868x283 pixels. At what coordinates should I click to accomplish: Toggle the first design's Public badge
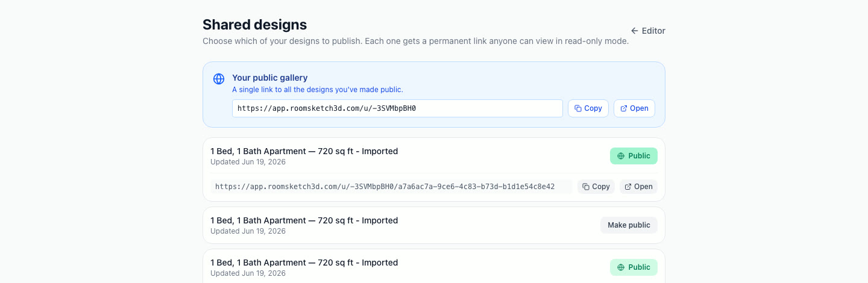coord(634,156)
